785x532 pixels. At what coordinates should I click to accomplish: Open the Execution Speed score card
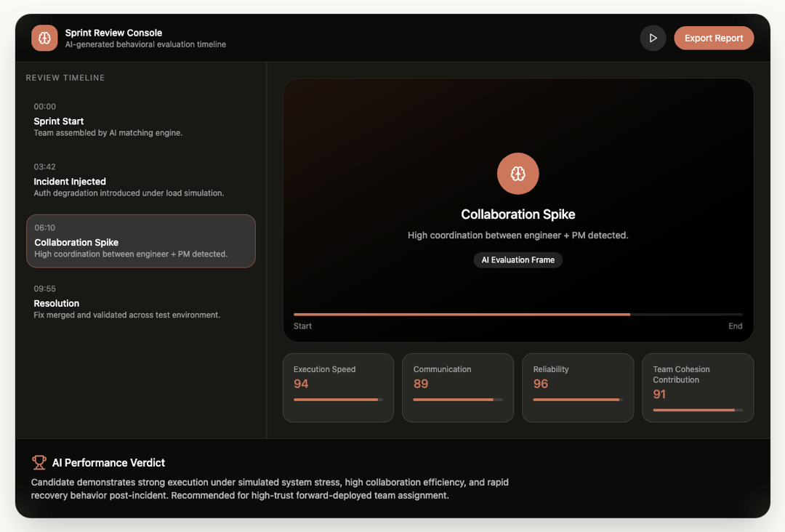point(339,388)
